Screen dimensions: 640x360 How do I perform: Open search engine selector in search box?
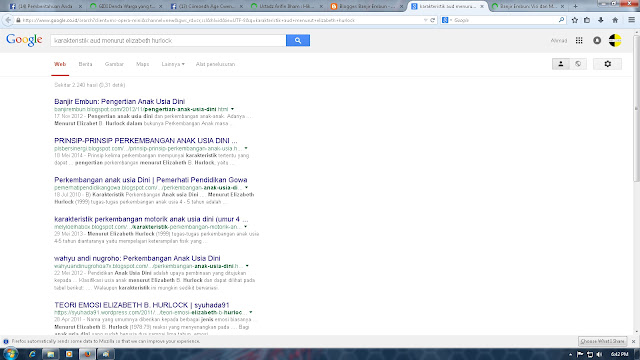coord(446,20)
